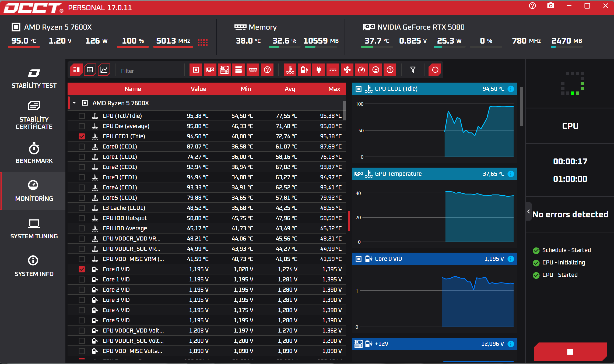Click the reset min/max statistics icon
The width and height of the screenshot is (614, 364).
[435, 70]
